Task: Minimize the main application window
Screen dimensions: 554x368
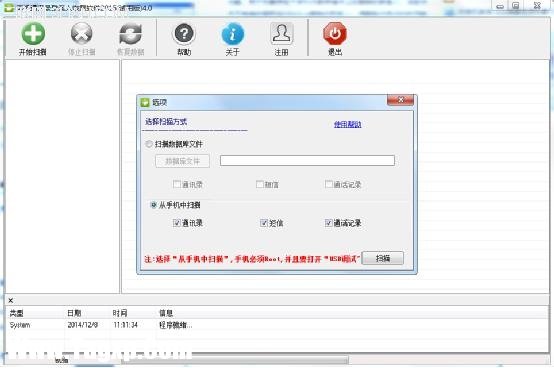Action: [500, 6]
